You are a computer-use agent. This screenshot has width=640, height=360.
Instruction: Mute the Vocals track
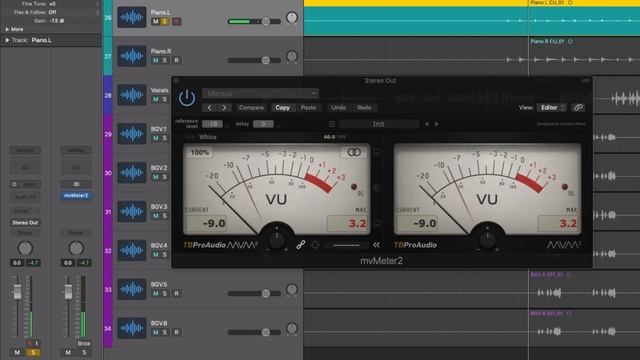coord(156,99)
